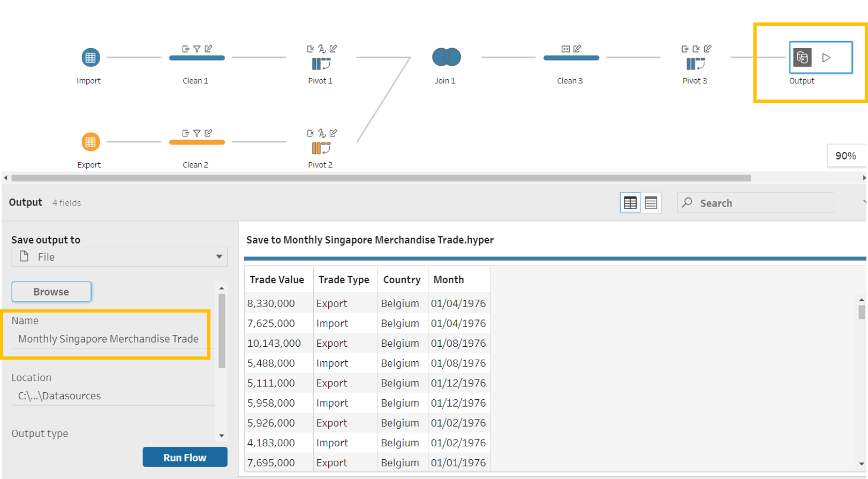Image resolution: width=868 pixels, height=479 pixels.
Task: Select the Clean 3 step bar
Action: [x=571, y=58]
